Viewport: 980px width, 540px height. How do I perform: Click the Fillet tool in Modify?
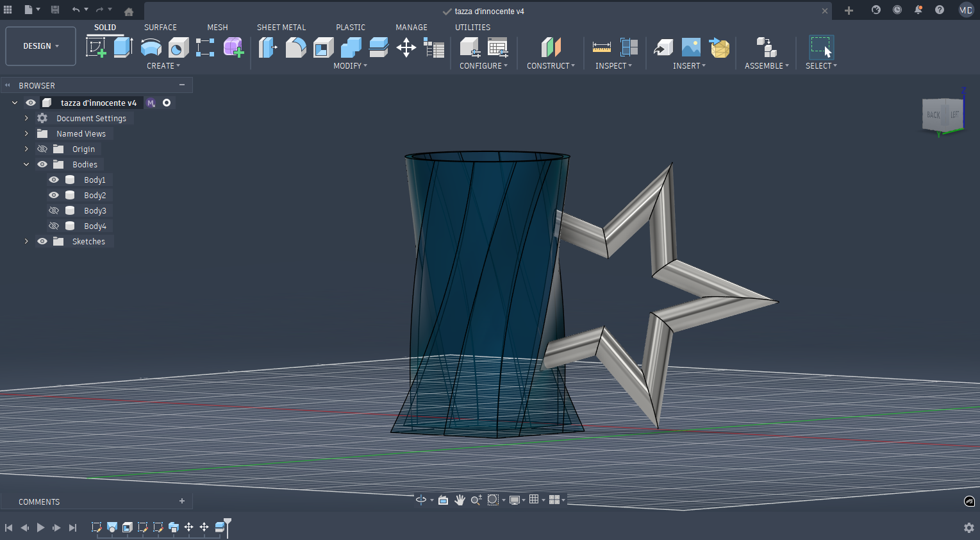295,47
